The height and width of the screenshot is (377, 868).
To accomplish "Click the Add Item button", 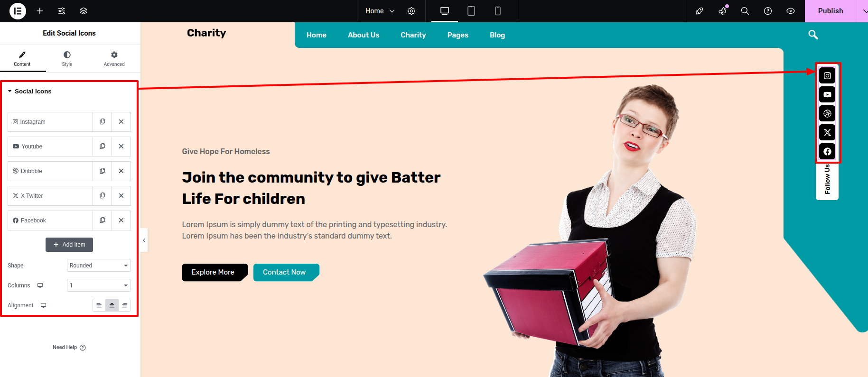I will tap(69, 245).
